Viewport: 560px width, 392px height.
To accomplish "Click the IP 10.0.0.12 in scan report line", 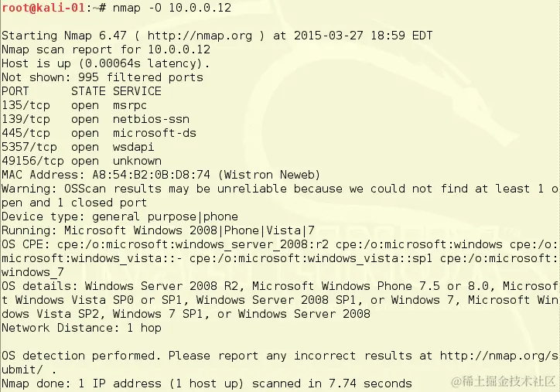I will pyautogui.click(x=179, y=49).
